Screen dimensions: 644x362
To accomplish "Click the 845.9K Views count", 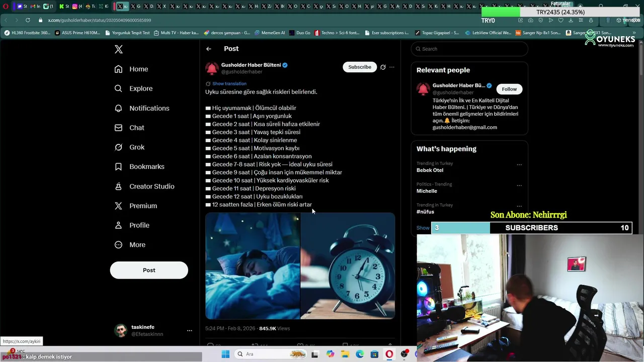I will point(274,328).
